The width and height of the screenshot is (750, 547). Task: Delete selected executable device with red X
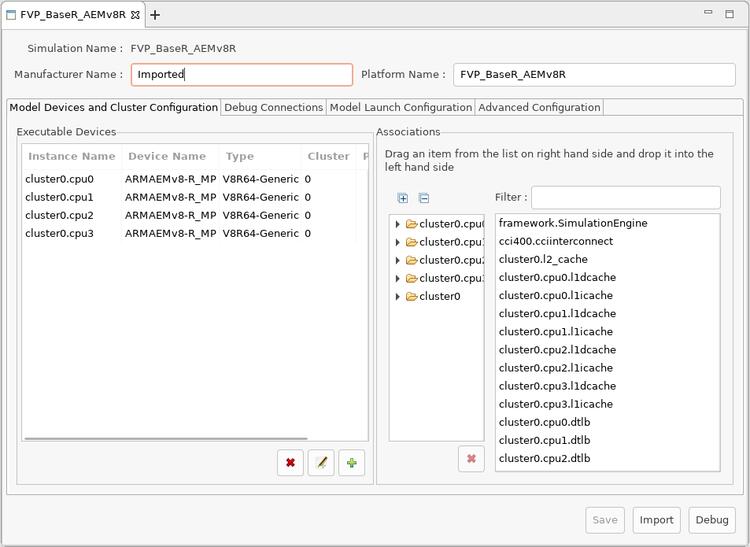[x=290, y=462]
